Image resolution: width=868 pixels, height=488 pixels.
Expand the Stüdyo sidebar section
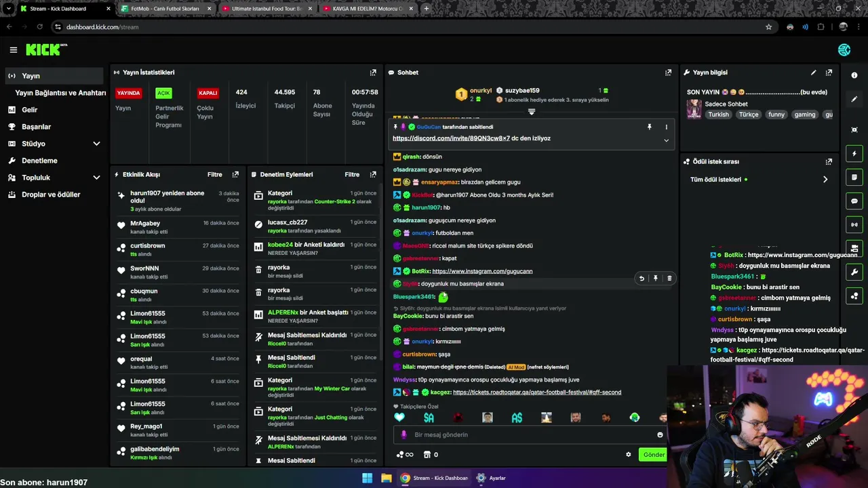96,144
